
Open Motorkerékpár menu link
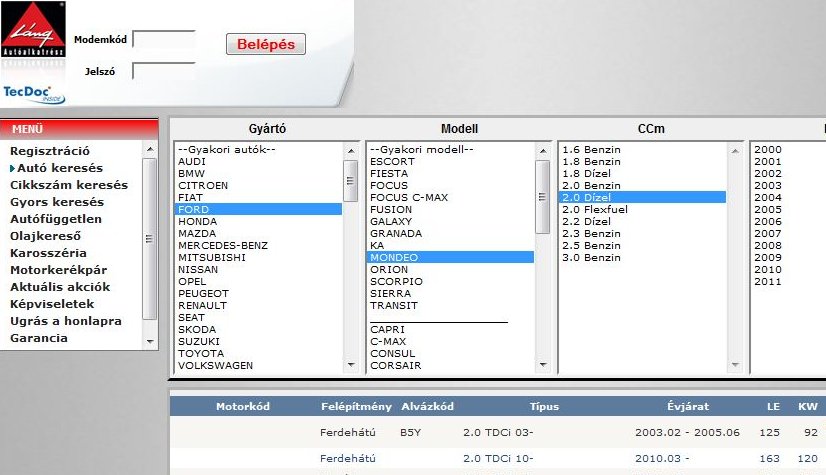(x=58, y=270)
